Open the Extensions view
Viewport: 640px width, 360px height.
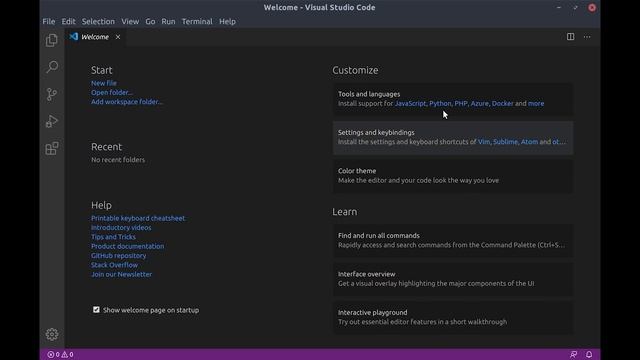[x=52, y=149]
